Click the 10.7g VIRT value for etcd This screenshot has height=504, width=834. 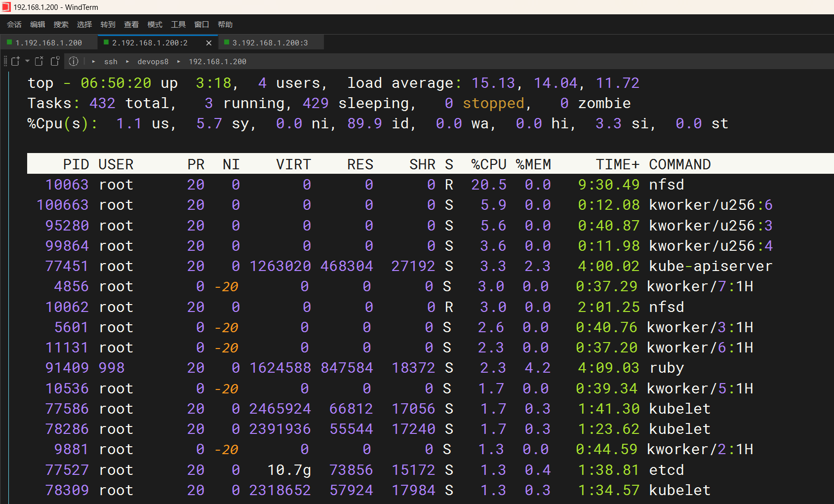(289, 470)
